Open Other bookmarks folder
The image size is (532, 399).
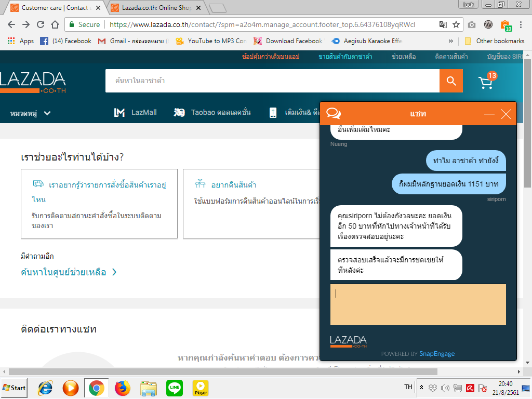pos(495,41)
